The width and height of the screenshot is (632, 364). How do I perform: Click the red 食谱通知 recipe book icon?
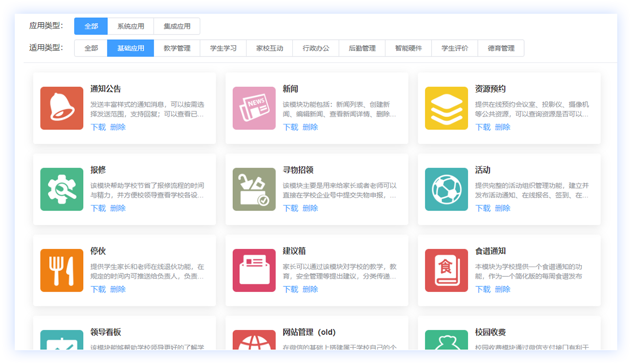point(446,271)
